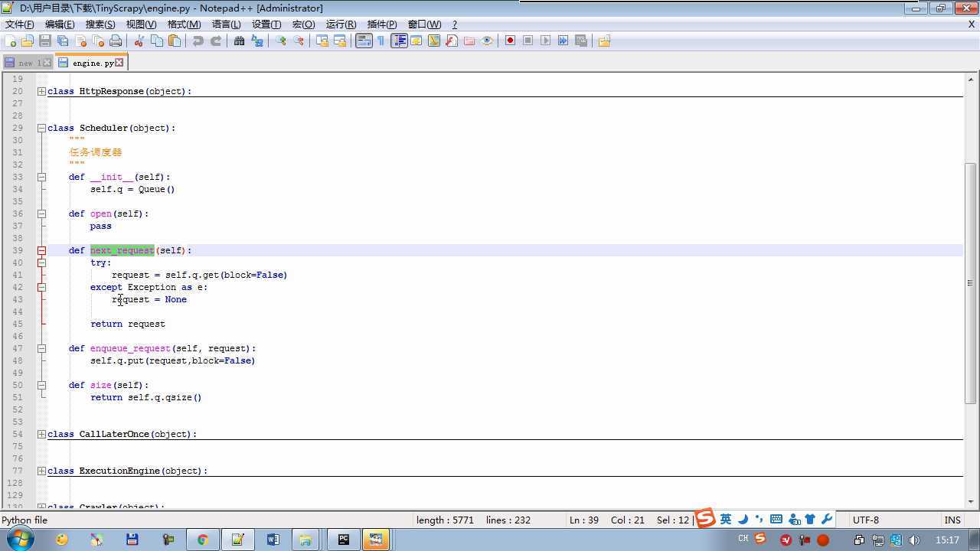Toggle word wrap in toolbar
The width and height of the screenshot is (980, 551).
(x=364, y=41)
